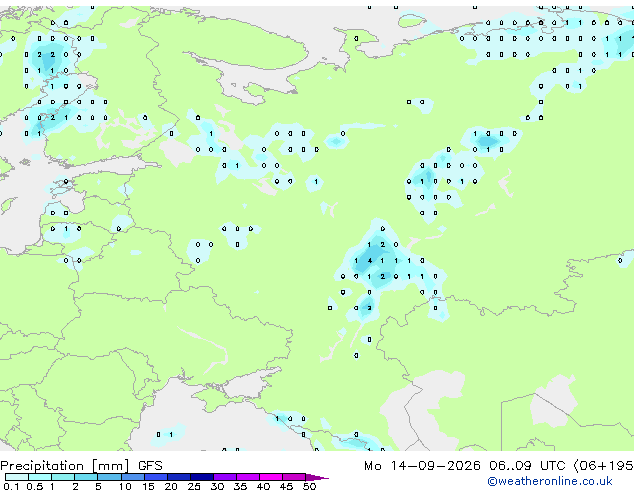The height and width of the screenshot is (490, 634).
Task: Click the 40–45 mm magenta legend swatch
Action: click(x=271, y=477)
